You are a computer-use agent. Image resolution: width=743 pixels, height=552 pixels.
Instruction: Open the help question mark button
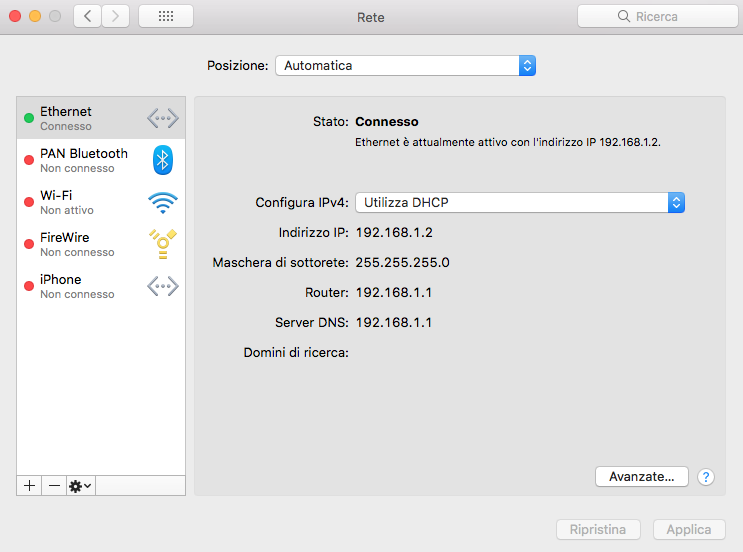coord(705,477)
